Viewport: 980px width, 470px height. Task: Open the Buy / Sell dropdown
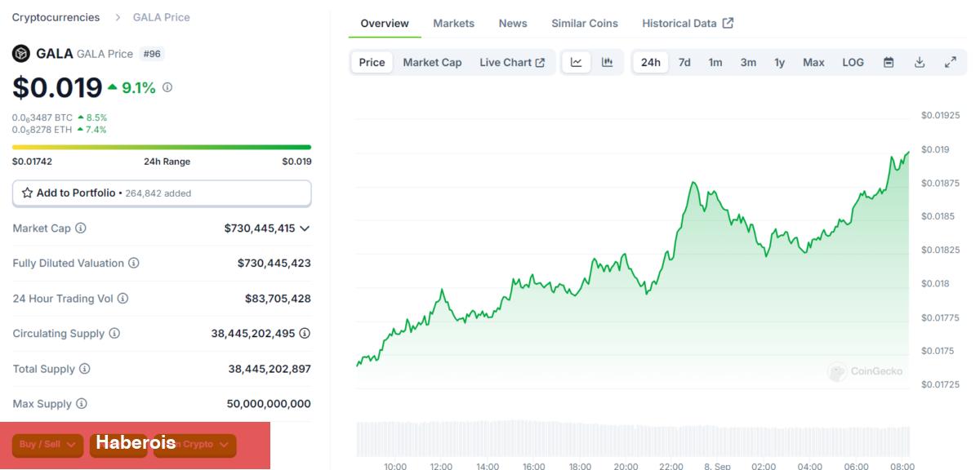48,445
